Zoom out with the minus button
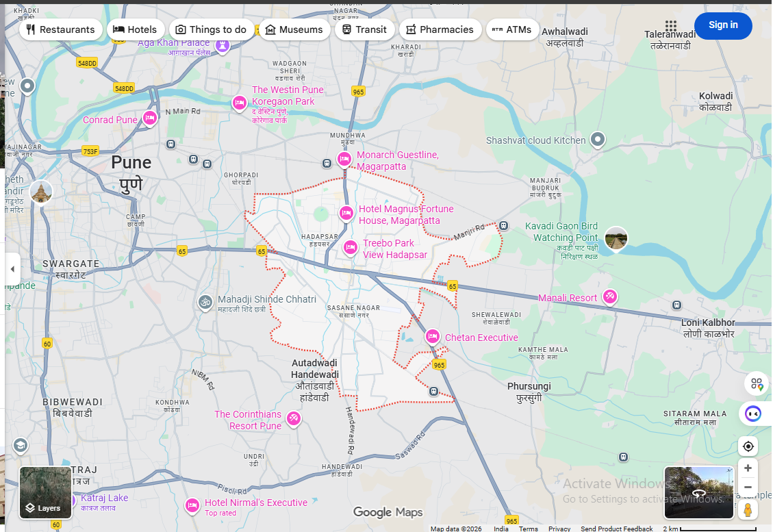773x532 pixels. pos(748,487)
